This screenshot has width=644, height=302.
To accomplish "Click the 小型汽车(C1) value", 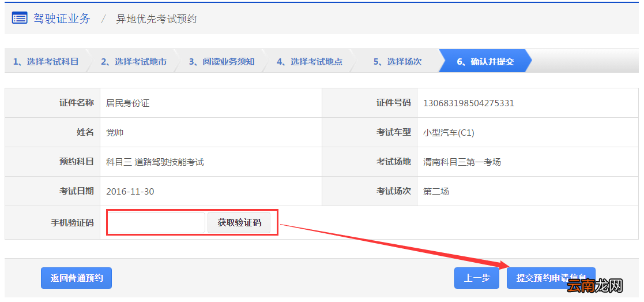I will (449, 132).
